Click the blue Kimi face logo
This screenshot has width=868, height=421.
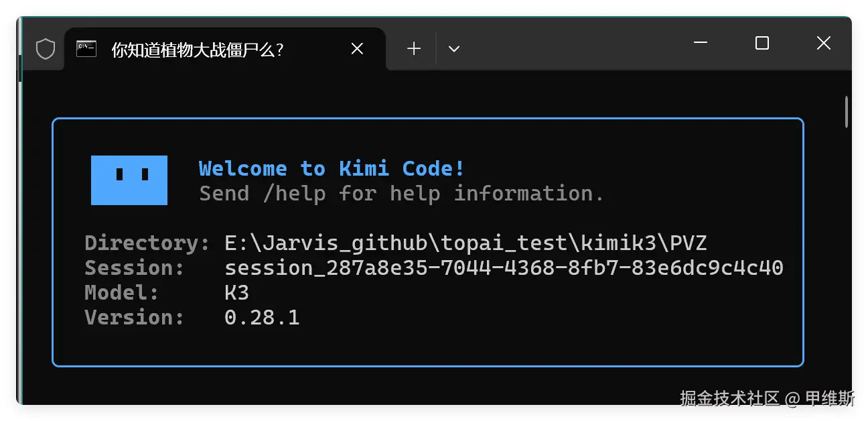129,180
